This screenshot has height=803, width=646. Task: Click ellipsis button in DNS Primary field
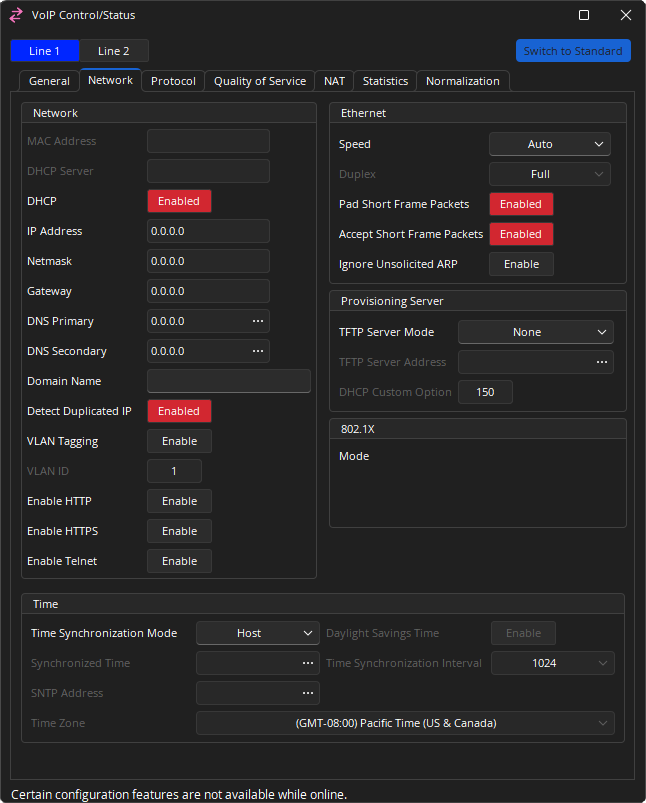coord(258,321)
